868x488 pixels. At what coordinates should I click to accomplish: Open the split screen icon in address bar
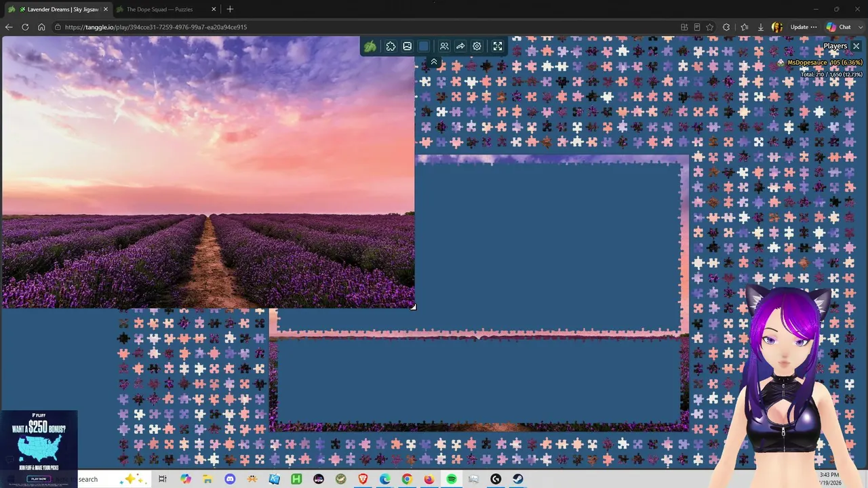(684, 27)
